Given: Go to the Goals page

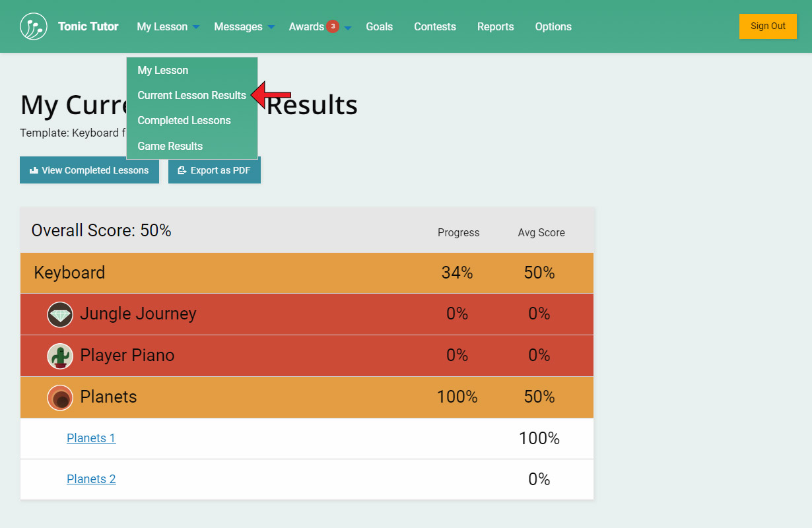Looking at the screenshot, I should coord(379,26).
